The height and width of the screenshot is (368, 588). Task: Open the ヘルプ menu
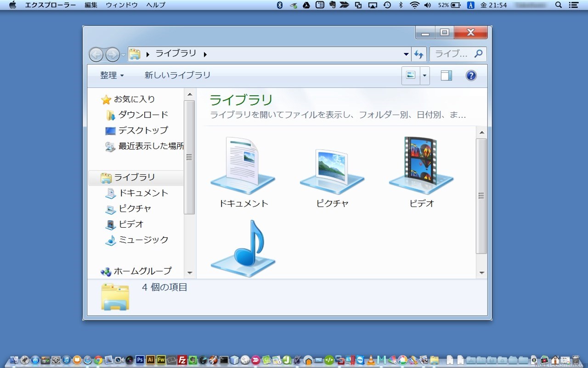(x=156, y=5)
